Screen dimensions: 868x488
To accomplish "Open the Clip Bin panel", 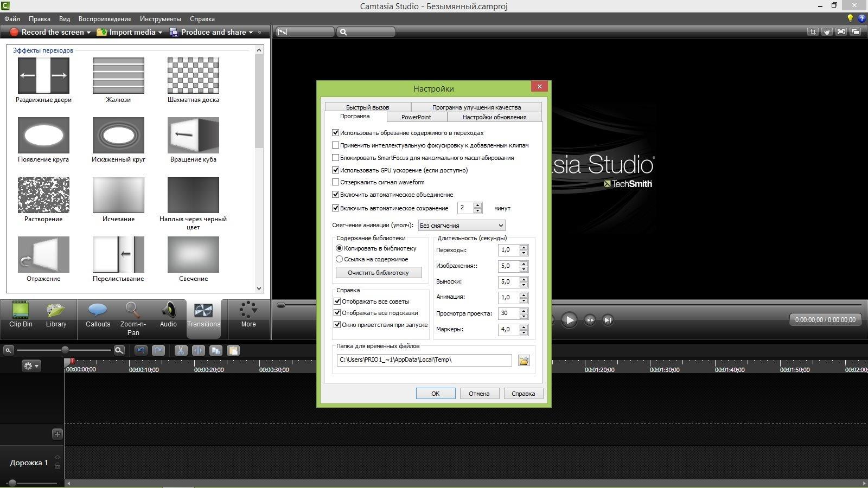I will pos(21,314).
